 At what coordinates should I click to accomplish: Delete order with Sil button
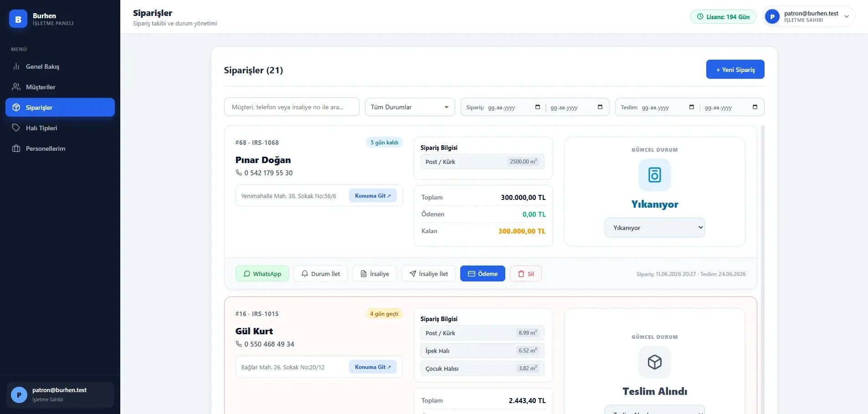pos(526,274)
